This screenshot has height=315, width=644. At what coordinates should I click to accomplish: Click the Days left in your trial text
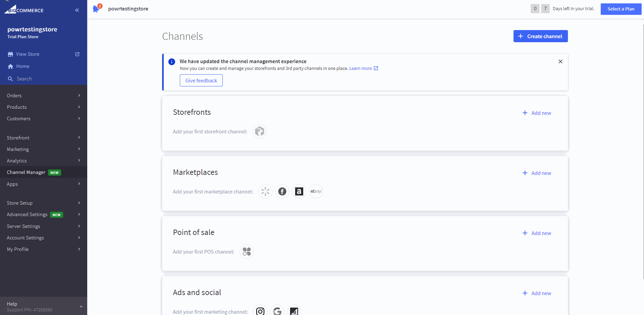click(x=573, y=9)
